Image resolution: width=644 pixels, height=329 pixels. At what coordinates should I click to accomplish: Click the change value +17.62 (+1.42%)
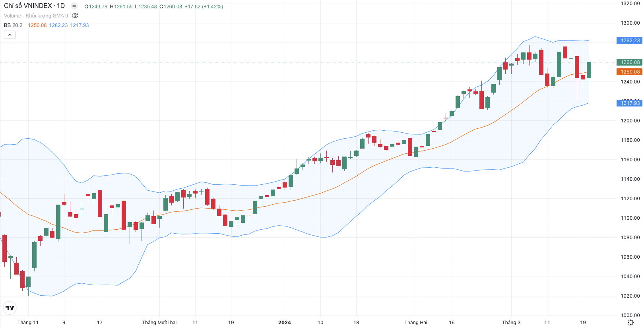[x=204, y=7]
